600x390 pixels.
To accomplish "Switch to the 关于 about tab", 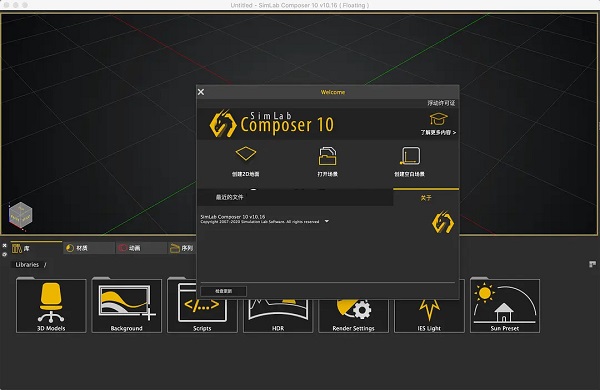I will (x=426, y=197).
